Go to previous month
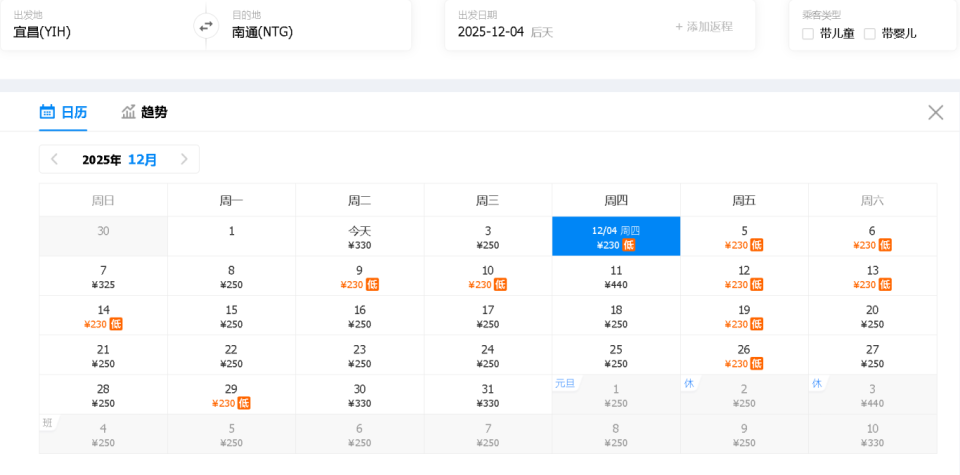The height and width of the screenshot is (475, 960). pyautogui.click(x=55, y=159)
